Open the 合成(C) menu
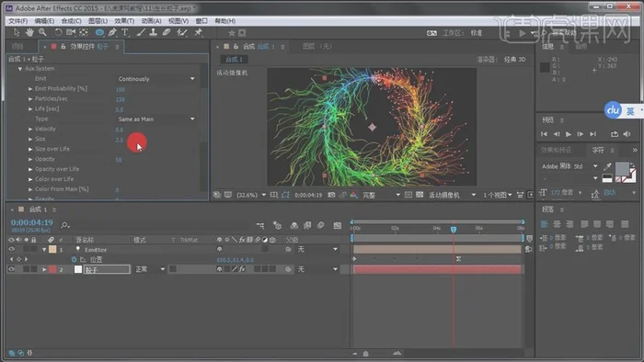 71,21
